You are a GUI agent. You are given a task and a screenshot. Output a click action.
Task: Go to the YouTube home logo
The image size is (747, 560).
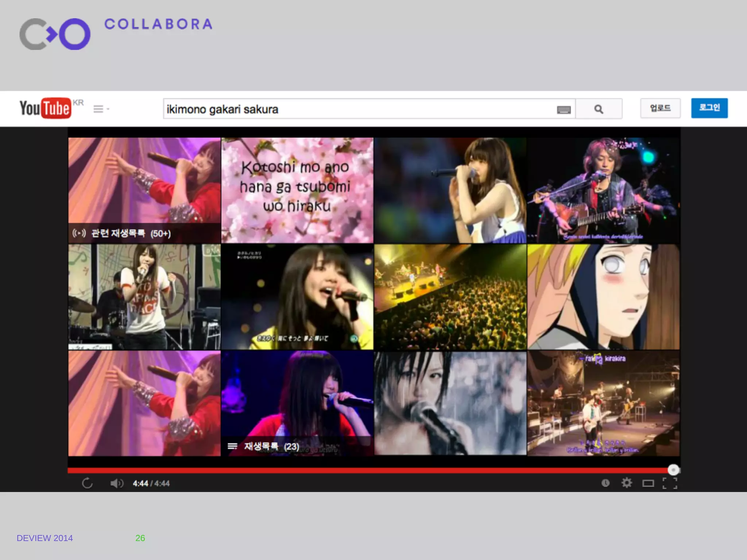[46, 108]
